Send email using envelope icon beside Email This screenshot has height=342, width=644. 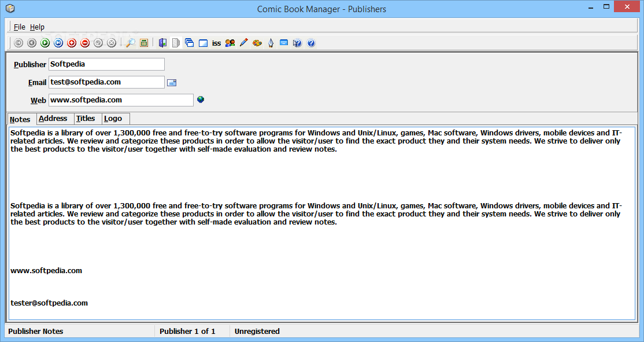tap(172, 83)
